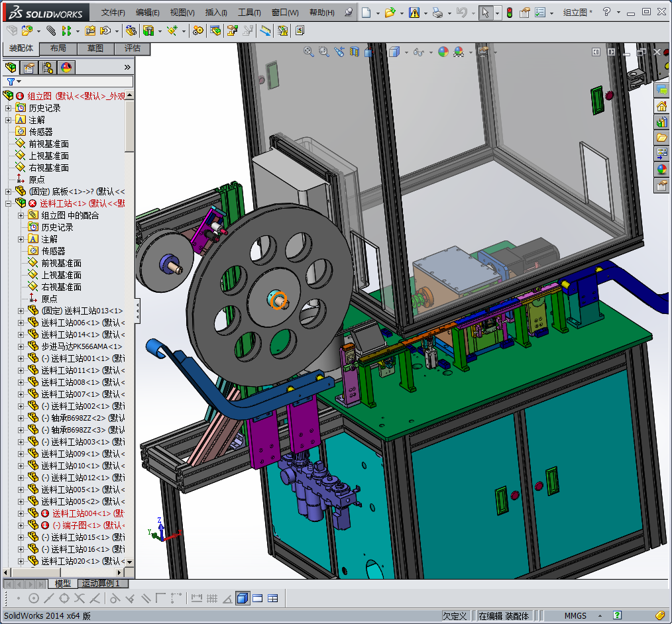
Task: Select 步进马达PK566AMA<1> in the tree
Action: click(82, 346)
